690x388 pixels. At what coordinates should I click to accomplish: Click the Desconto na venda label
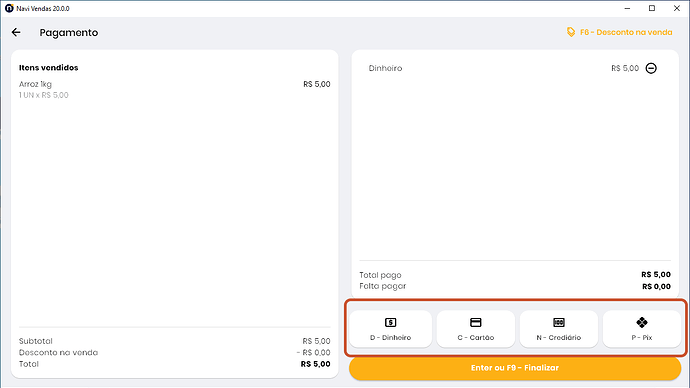tap(59, 352)
